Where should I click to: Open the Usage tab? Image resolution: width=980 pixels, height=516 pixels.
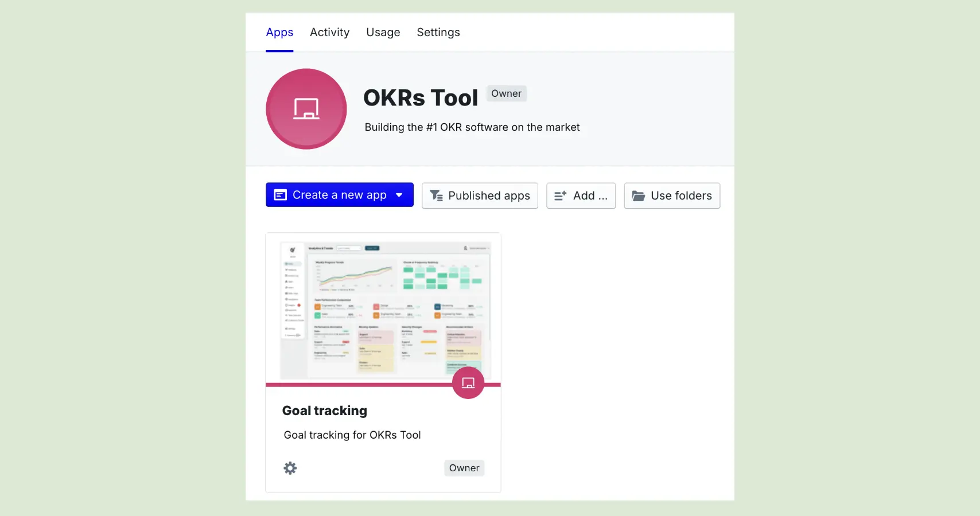point(383,32)
